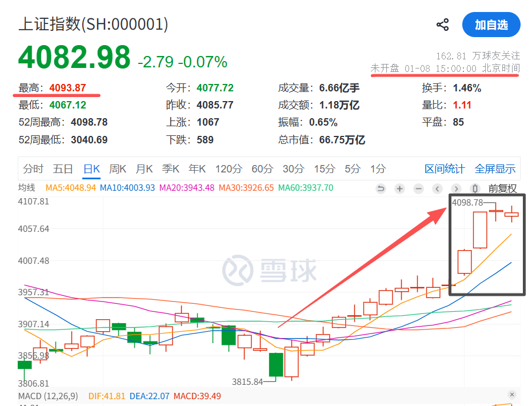Image resolution: width=532 pixels, height=406 pixels.
Task: Switch to the 分时 chart tab
Action: point(33,168)
